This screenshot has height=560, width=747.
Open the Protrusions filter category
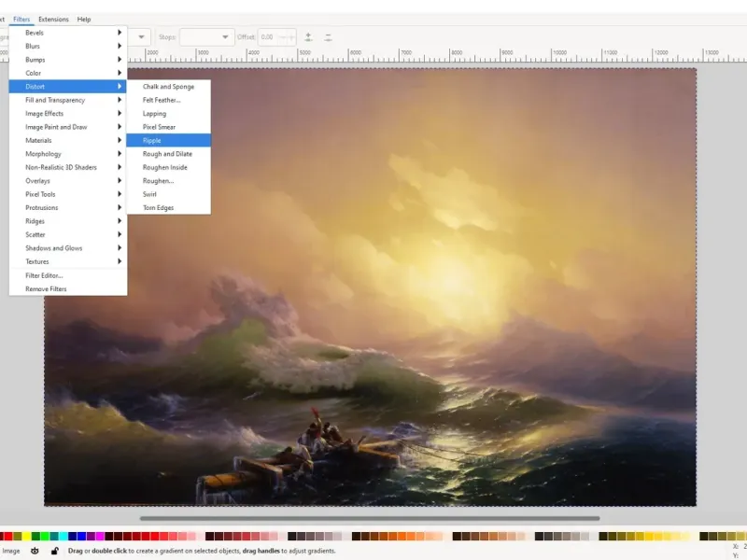coord(68,207)
